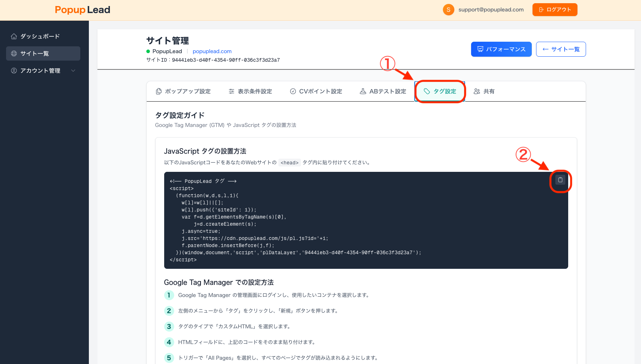Viewport: 641px width, 364px height.
Task: Switch to the 共有 tab
Action: point(484,91)
